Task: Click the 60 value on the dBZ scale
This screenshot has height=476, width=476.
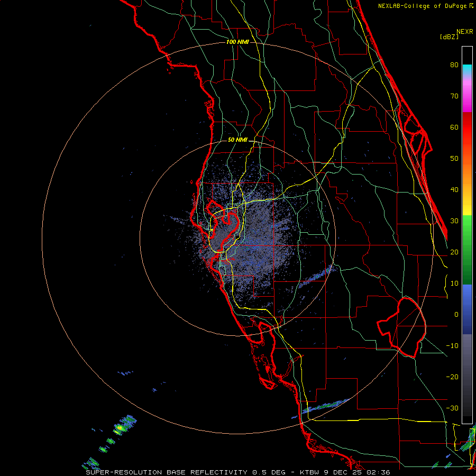Action: coord(454,127)
